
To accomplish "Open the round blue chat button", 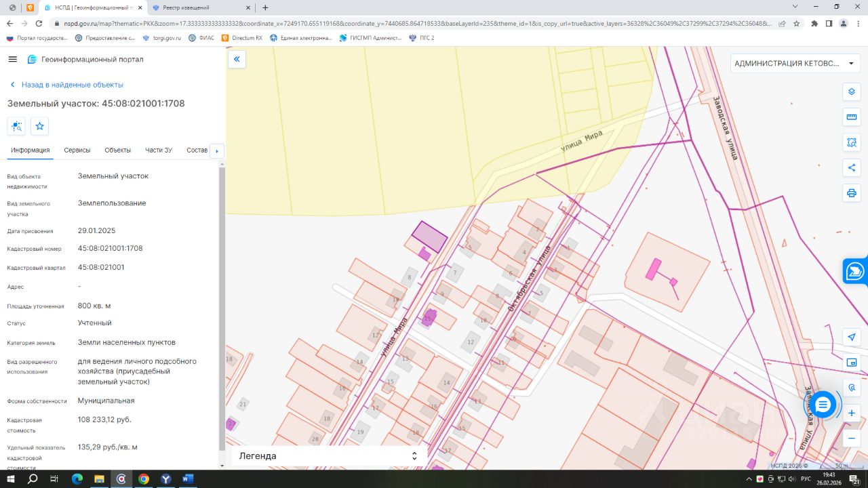I will pos(823,405).
